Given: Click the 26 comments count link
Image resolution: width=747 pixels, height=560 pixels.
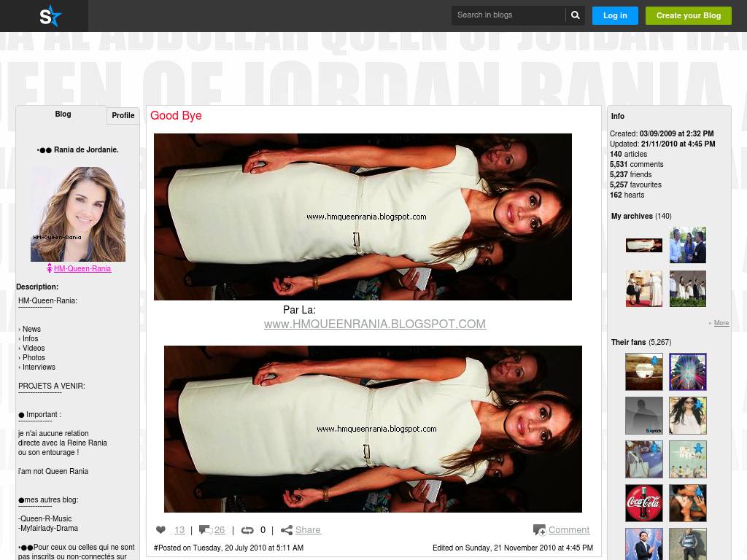Looking at the screenshot, I should pyautogui.click(x=219, y=530).
